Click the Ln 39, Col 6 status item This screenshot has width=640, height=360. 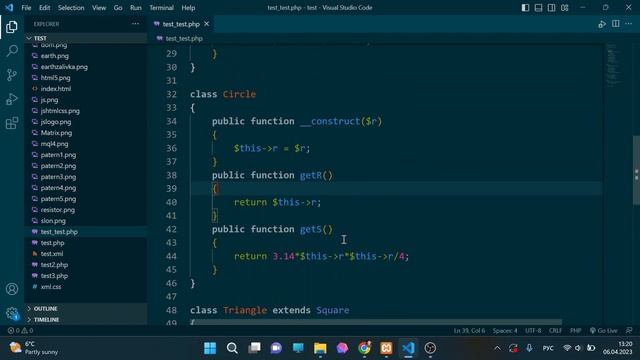(x=469, y=331)
